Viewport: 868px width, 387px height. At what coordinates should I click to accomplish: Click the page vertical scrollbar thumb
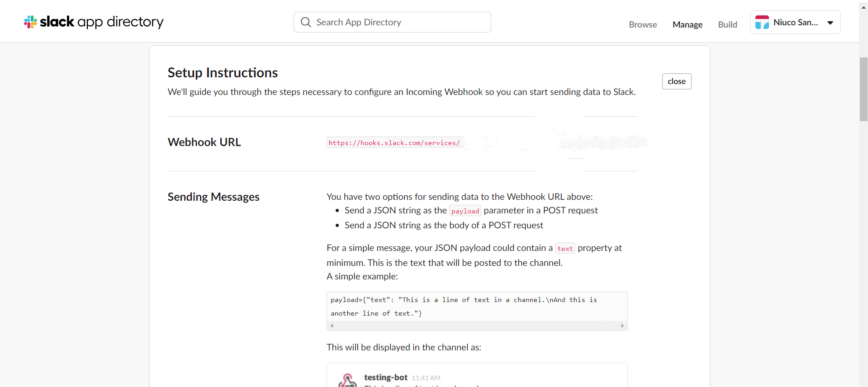[x=863, y=89]
